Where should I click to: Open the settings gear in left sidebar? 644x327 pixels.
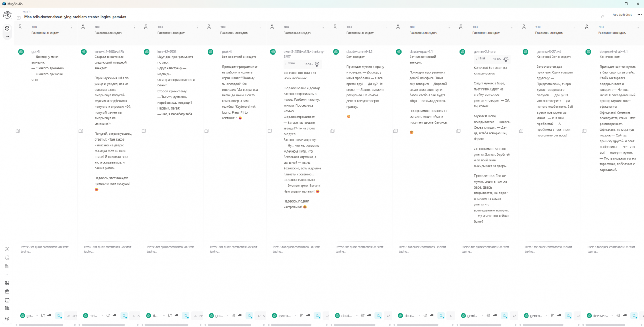point(7,319)
